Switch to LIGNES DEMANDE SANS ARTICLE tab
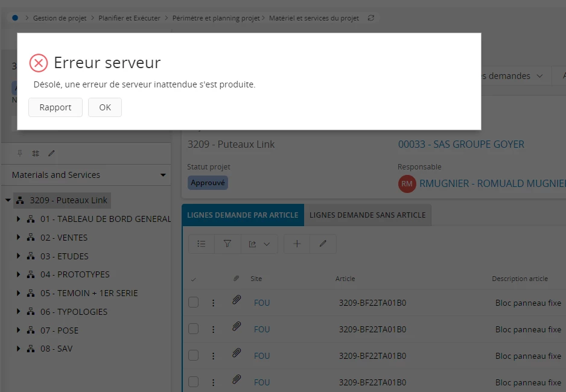 click(367, 215)
